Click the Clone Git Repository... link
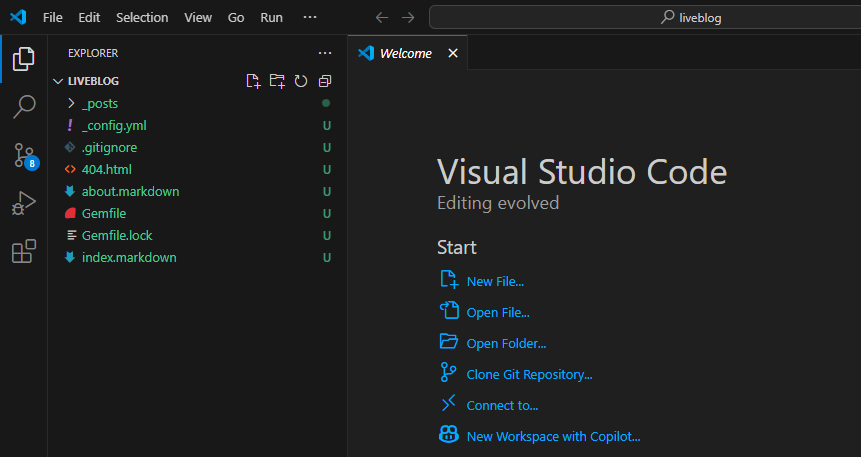Image resolution: width=861 pixels, height=457 pixels. tap(529, 375)
